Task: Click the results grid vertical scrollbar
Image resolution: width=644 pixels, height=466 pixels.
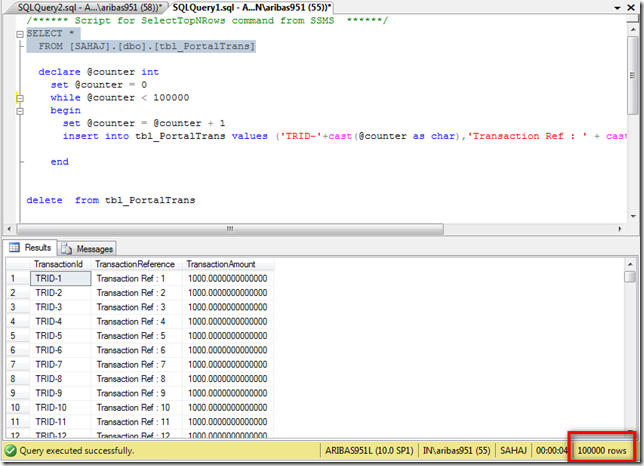Action: point(629,350)
